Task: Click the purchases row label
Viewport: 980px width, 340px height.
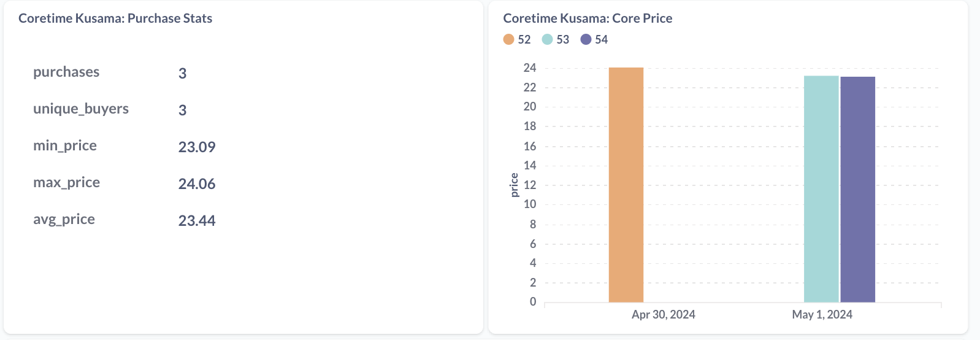Action: (66, 72)
